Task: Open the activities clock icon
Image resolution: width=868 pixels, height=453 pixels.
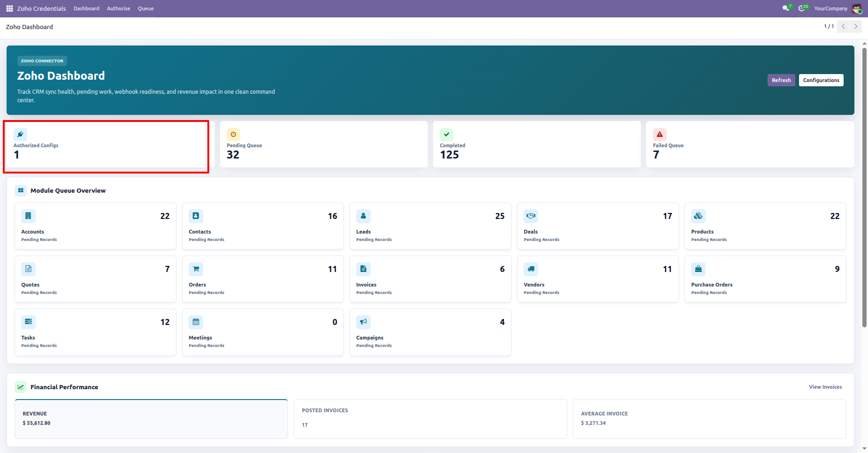Action: point(802,8)
